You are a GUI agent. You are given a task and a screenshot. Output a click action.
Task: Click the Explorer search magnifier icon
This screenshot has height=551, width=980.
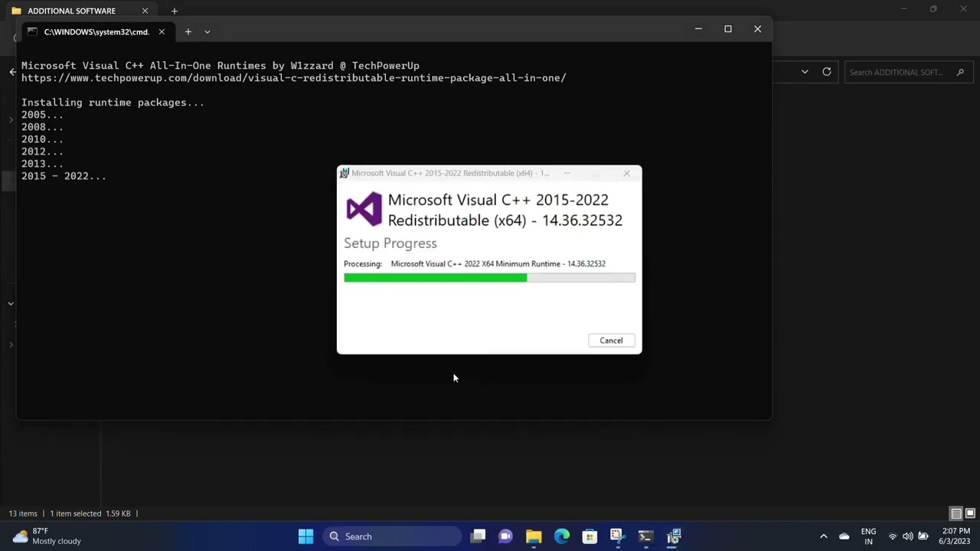(960, 72)
